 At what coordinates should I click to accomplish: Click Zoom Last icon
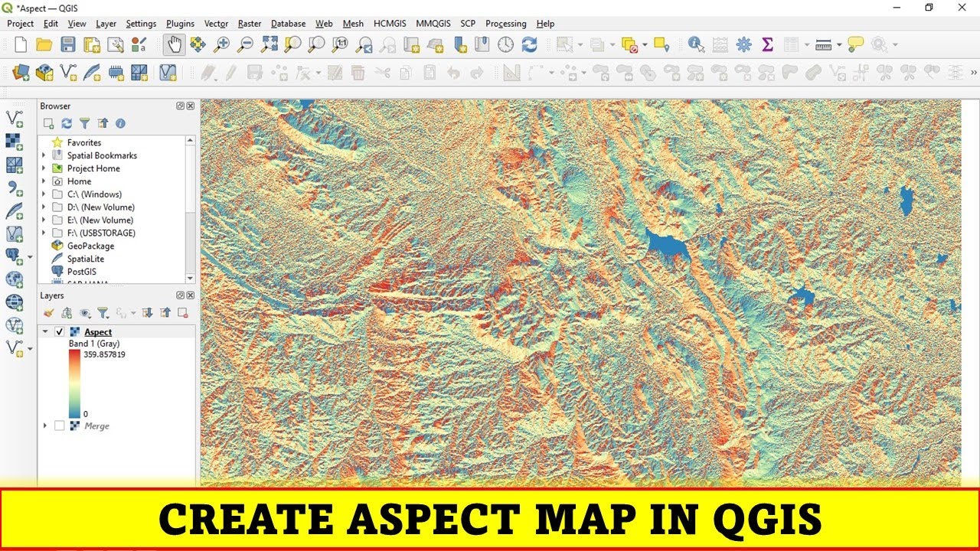pyautogui.click(x=364, y=45)
